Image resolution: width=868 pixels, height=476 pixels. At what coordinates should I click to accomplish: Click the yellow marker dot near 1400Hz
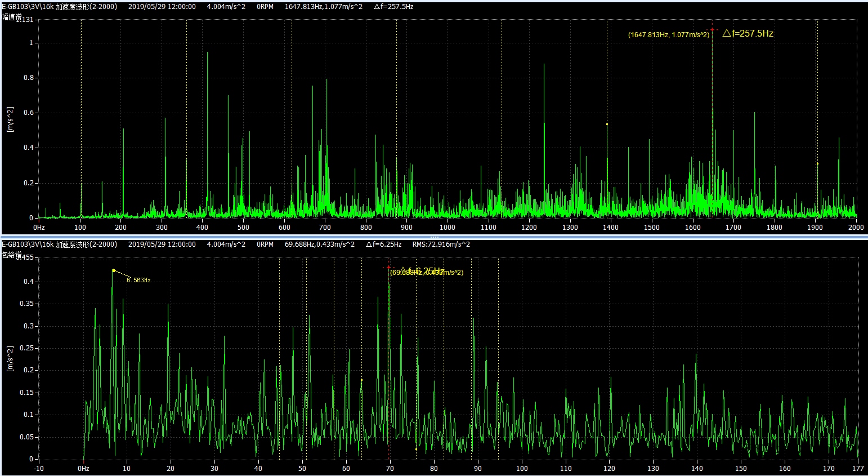pos(607,124)
